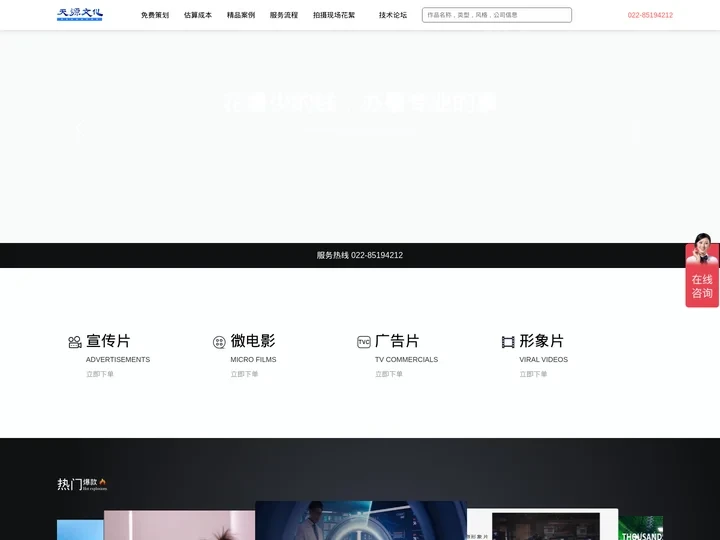The image size is (720, 540).
Task: Open the green THOUSAND thumbnail
Action: pyautogui.click(x=641, y=528)
